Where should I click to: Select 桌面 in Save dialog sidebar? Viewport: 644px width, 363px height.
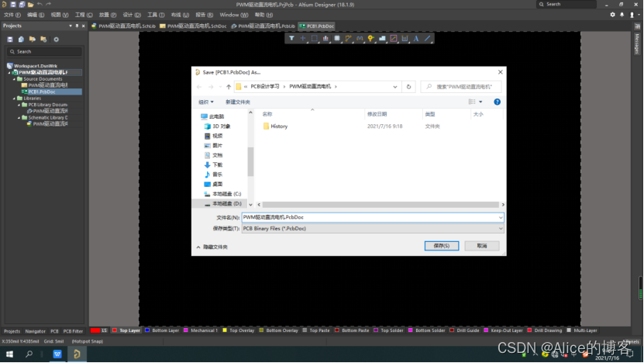tap(213, 184)
